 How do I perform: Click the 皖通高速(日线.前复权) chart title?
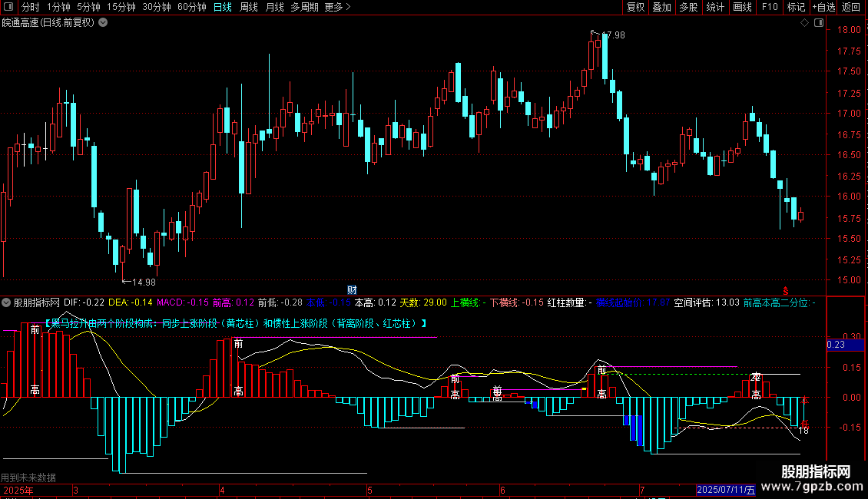(48, 23)
